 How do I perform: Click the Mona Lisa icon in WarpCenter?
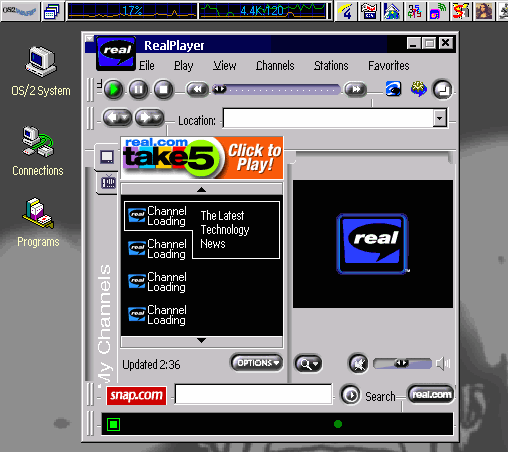483,11
